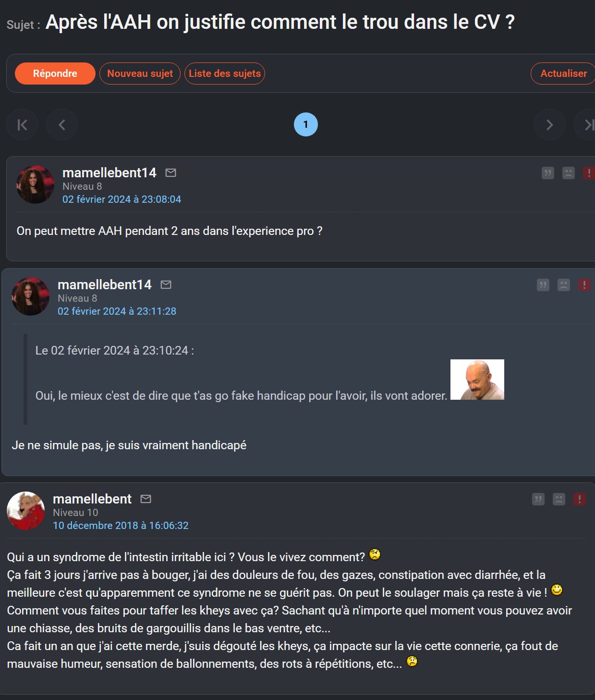The image size is (595, 700).
Task: Click the Répondre button
Action: pyautogui.click(x=55, y=74)
